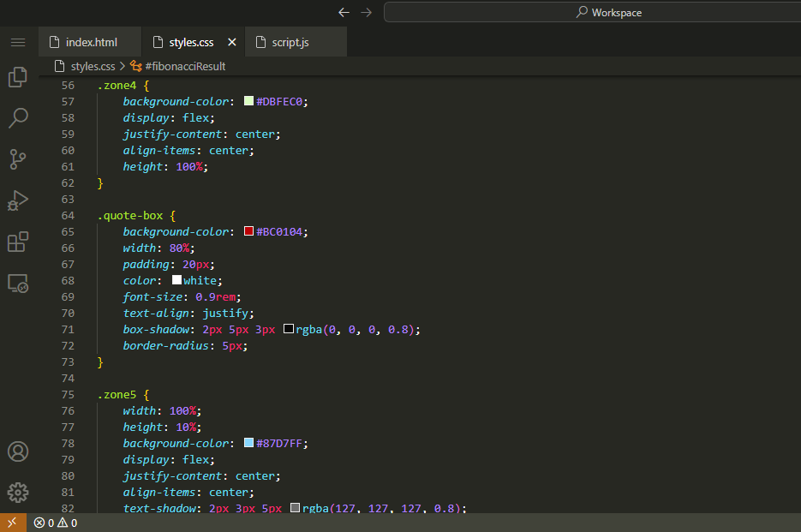Go back with the left arrow
The height and width of the screenshot is (532, 801).
[344, 12]
